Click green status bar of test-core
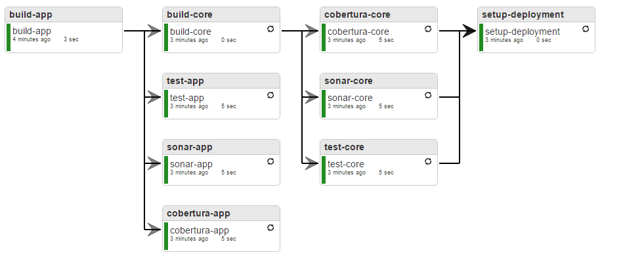This screenshot has height=265, width=644. pos(324,170)
